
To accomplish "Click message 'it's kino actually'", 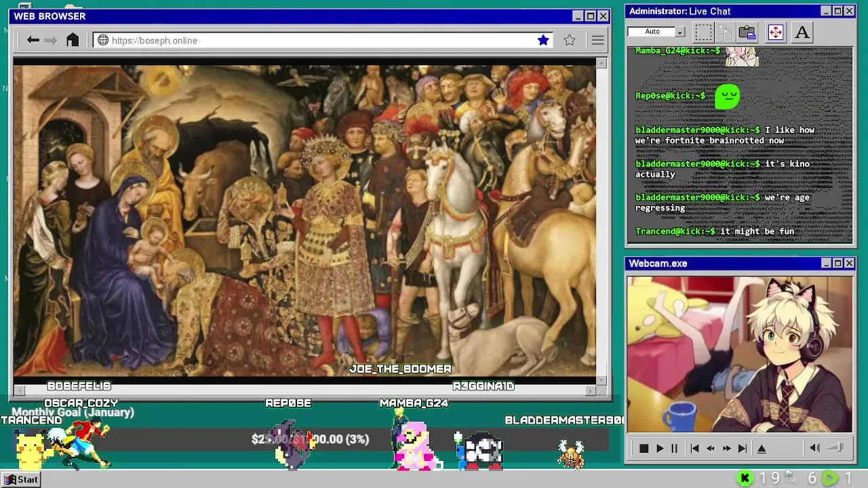I will point(722,169).
